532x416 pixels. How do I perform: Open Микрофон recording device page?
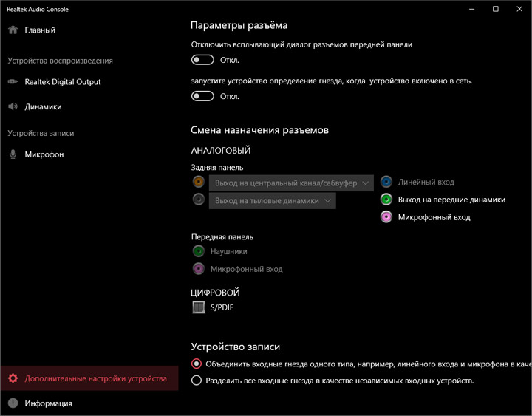pos(44,154)
